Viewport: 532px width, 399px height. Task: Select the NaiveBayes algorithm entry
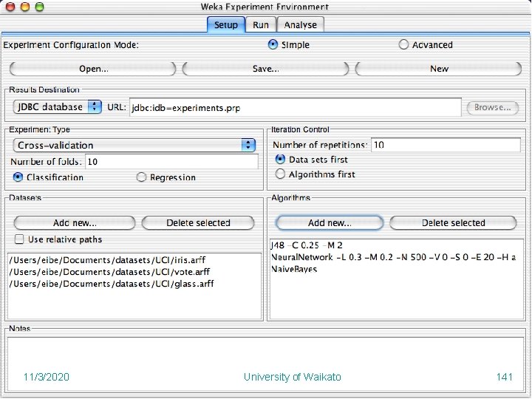(294, 269)
